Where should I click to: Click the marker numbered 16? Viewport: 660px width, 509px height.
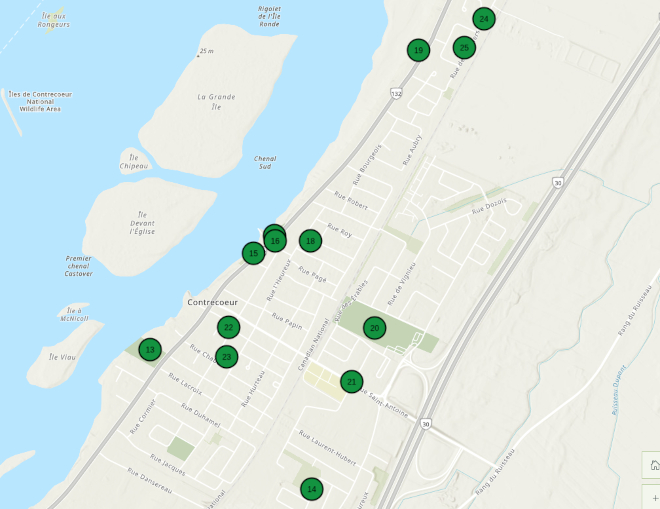276,242
